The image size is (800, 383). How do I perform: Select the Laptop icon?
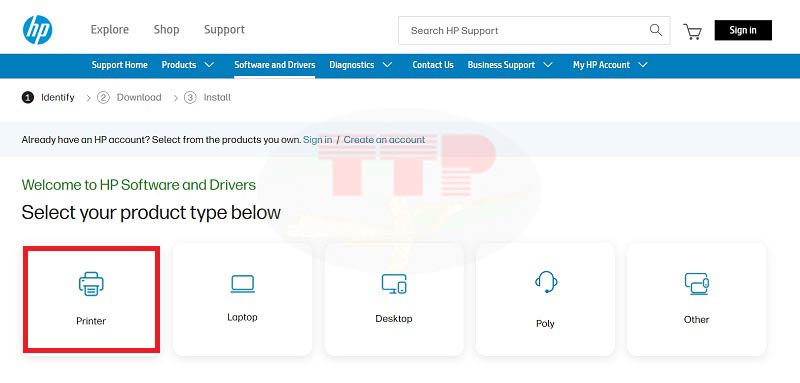coord(242,284)
